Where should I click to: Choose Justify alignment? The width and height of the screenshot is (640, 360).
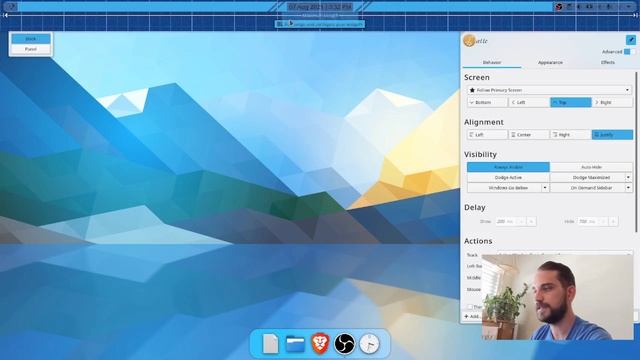coord(612,135)
